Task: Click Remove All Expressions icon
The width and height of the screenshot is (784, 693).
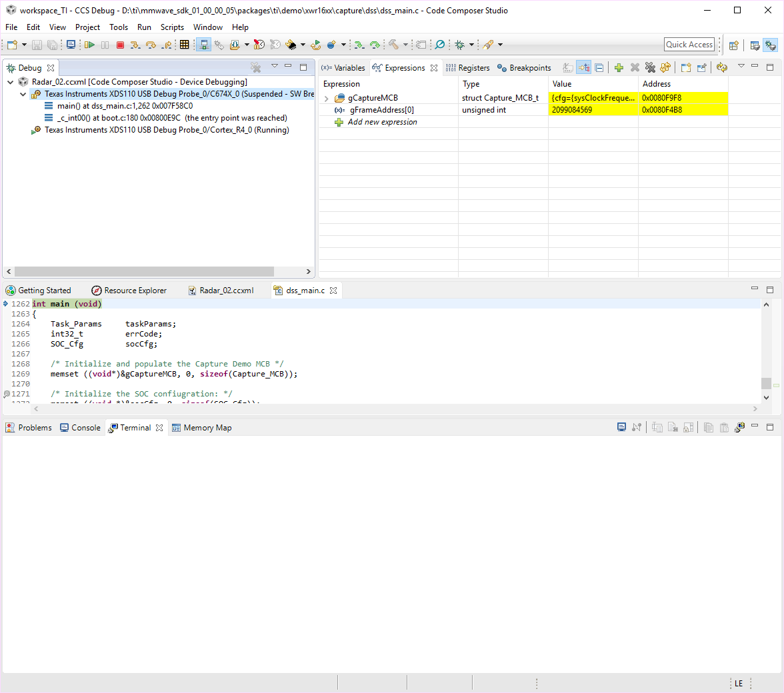Action: tap(650, 67)
